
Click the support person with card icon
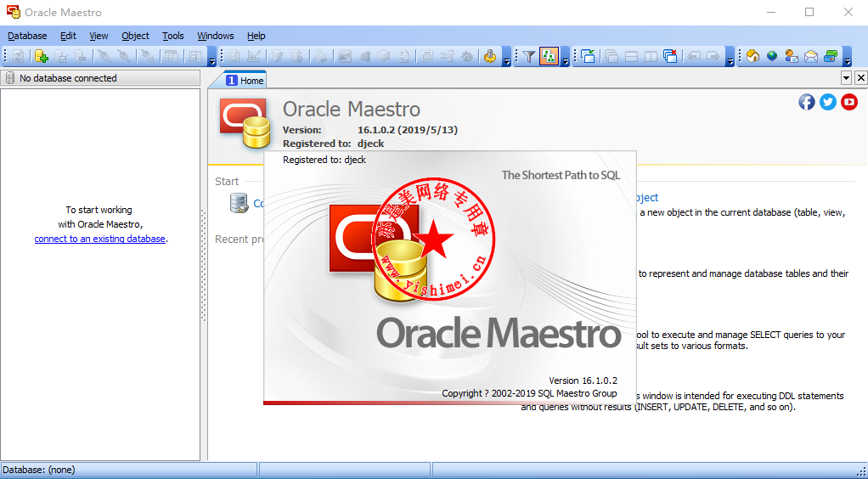tap(792, 56)
